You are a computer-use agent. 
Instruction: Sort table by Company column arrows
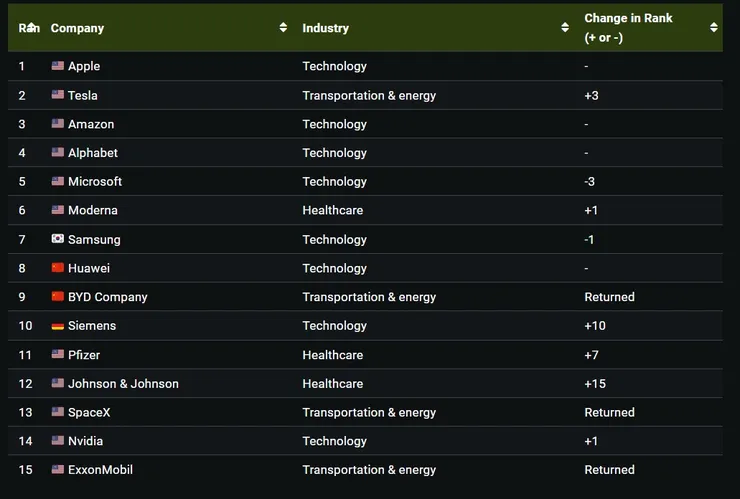pyautogui.click(x=283, y=27)
